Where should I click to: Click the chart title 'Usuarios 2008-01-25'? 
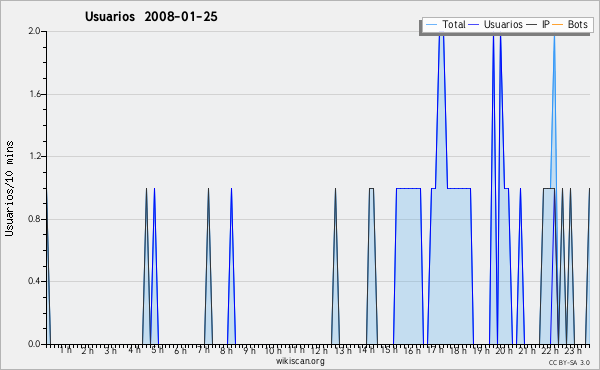coord(151,16)
